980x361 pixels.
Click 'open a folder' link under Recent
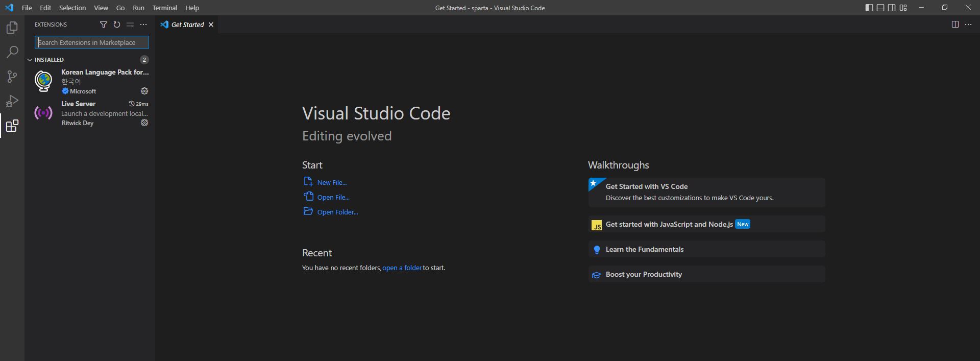pyautogui.click(x=402, y=268)
